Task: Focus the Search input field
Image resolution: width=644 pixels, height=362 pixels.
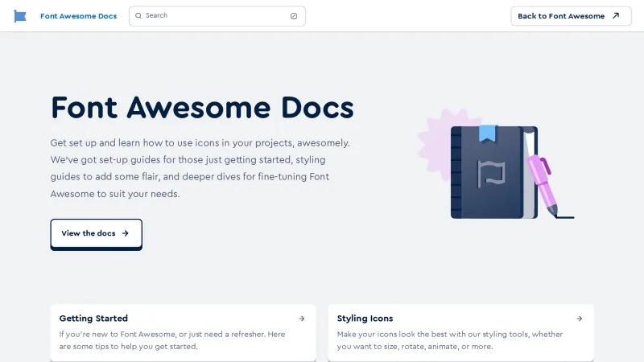Action: pyautogui.click(x=213, y=15)
